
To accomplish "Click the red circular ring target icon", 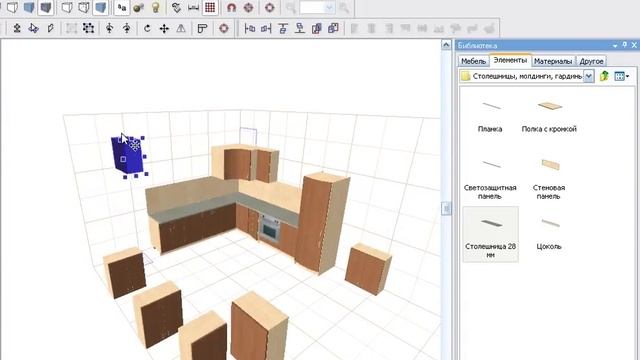I will point(269,7).
